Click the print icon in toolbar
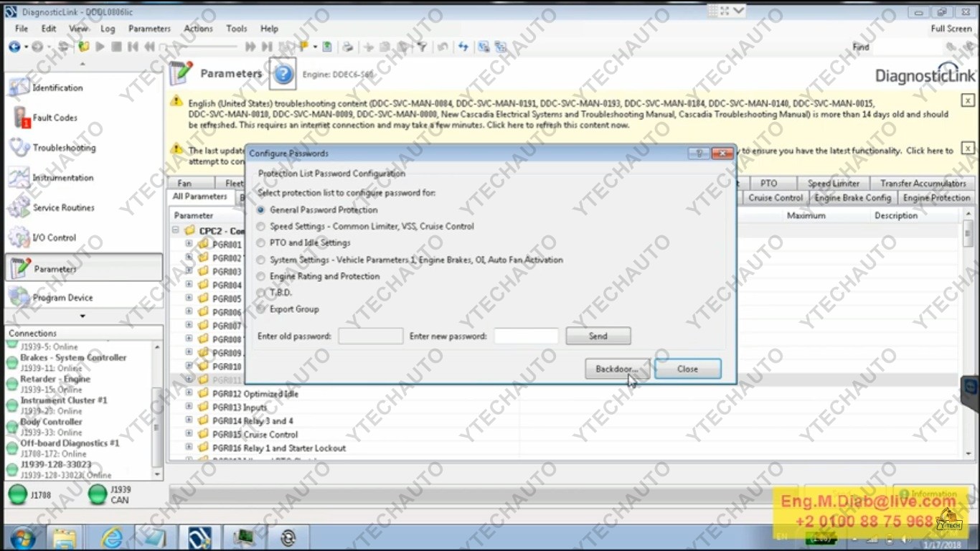This screenshot has height=551, width=980. (x=348, y=47)
